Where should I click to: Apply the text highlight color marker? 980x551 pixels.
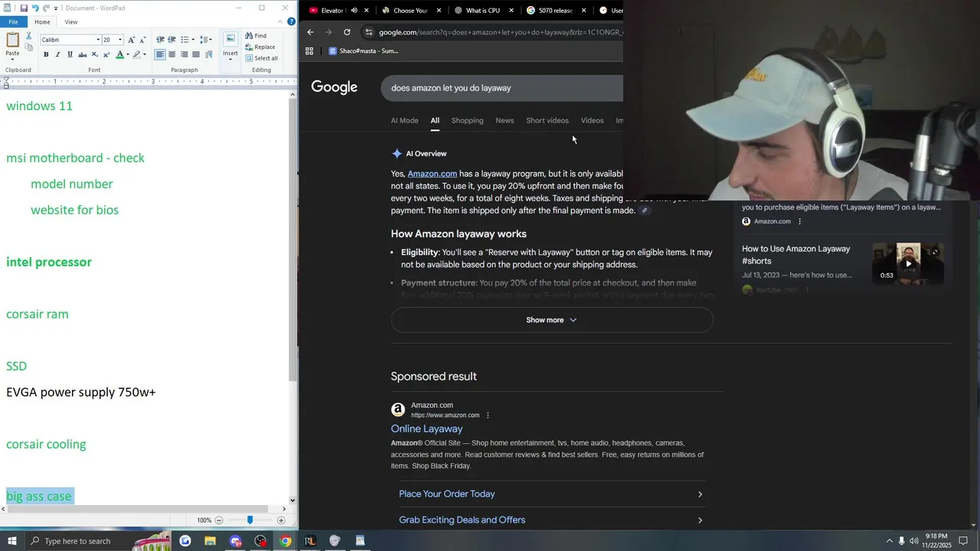tap(137, 54)
